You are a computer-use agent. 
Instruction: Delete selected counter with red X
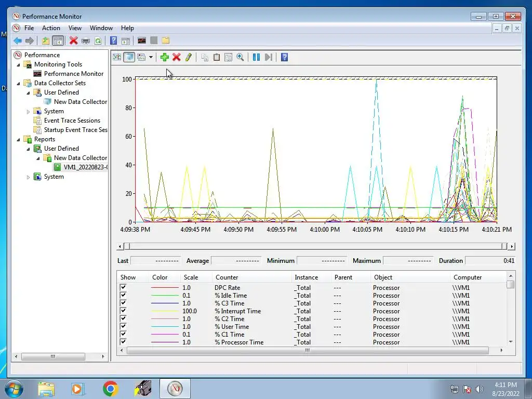coord(177,57)
